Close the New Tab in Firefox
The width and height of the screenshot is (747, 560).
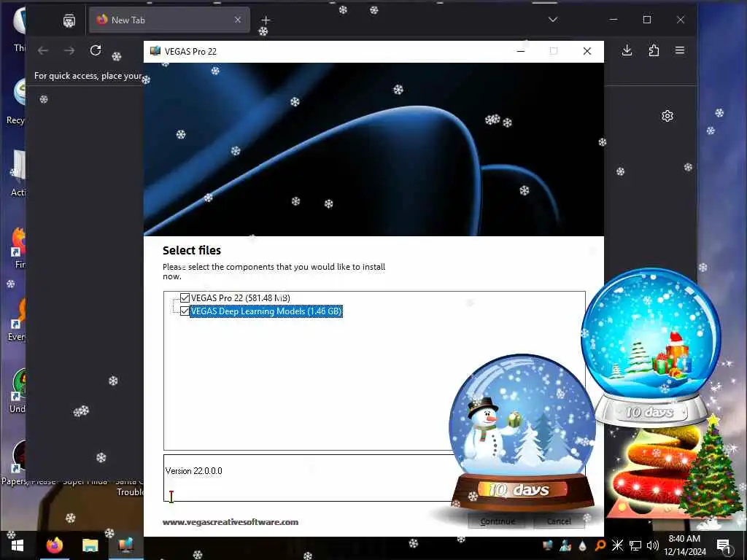pos(238,20)
